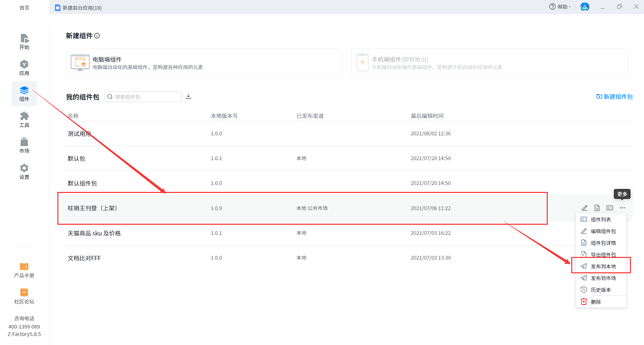The image size is (644, 345).
Task: Open the 工具 (Tools) sidebar section
Action: [24, 120]
